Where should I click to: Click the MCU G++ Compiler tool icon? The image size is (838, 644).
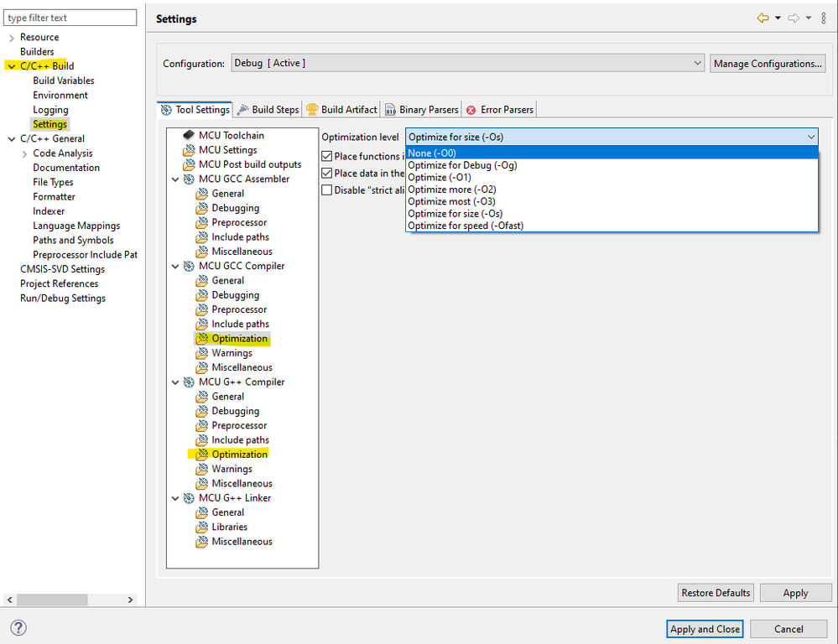tap(189, 382)
